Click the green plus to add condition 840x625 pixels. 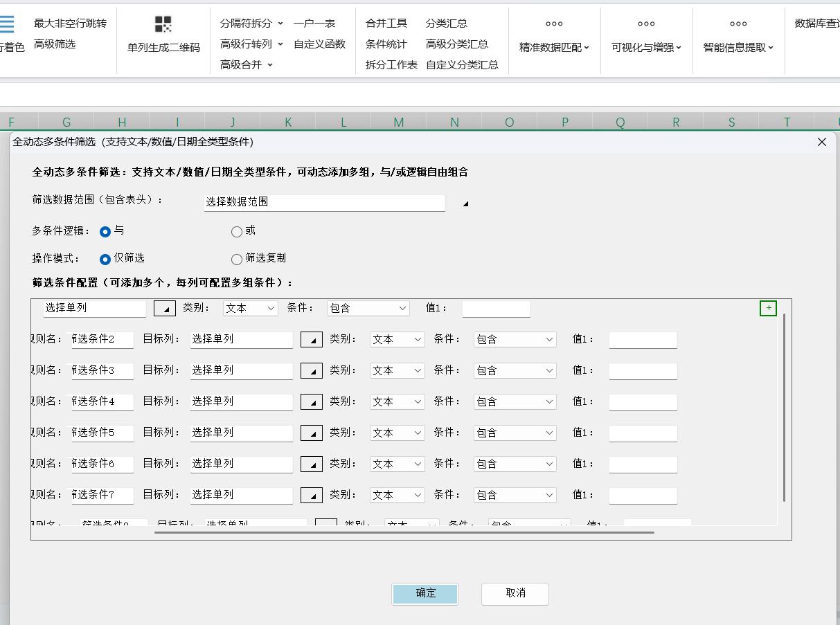tap(768, 309)
